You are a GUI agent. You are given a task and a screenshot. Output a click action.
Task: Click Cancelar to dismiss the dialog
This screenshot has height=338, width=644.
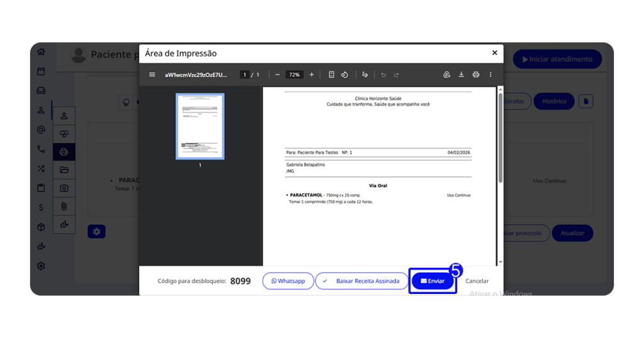(x=477, y=281)
